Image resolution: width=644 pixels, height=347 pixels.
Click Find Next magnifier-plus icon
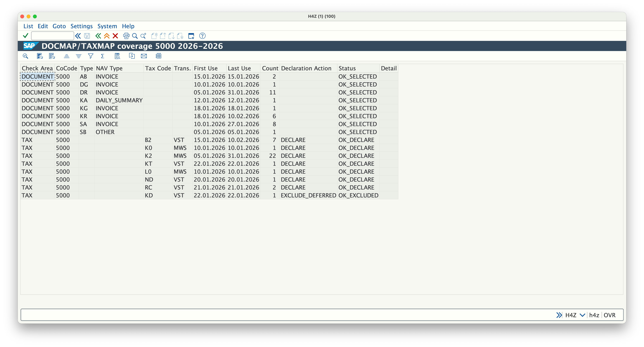coord(144,36)
